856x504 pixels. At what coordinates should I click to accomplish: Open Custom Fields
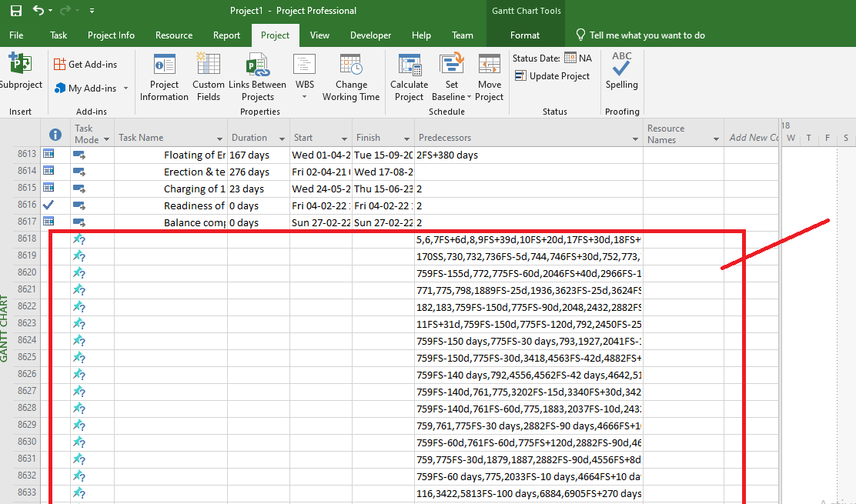tap(208, 76)
